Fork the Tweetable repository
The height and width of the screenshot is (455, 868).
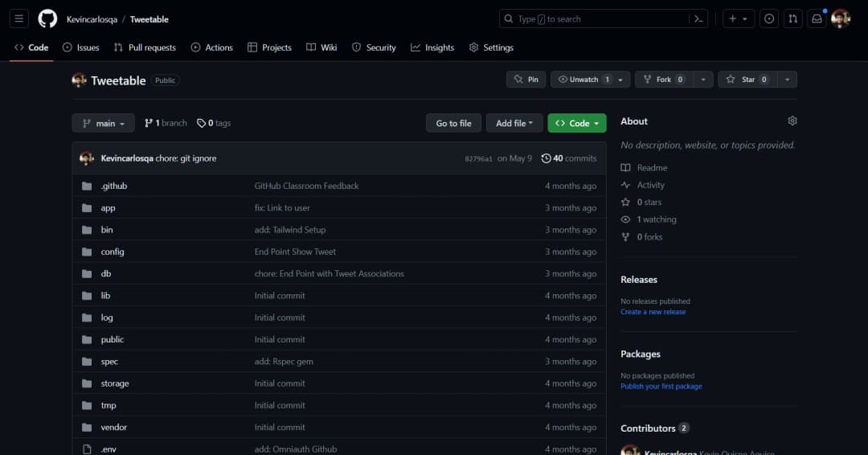664,79
